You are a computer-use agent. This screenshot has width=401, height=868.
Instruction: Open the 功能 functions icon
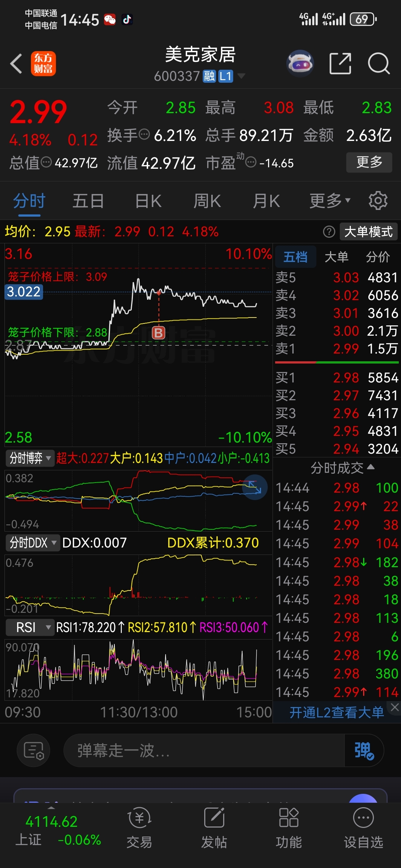coord(289,828)
